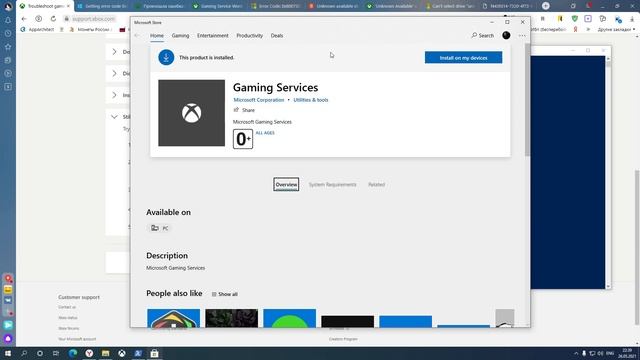Viewport: 640px width, 360px height.
Task: Click the green shield extension icon in browser
Action: pos(575,19)
